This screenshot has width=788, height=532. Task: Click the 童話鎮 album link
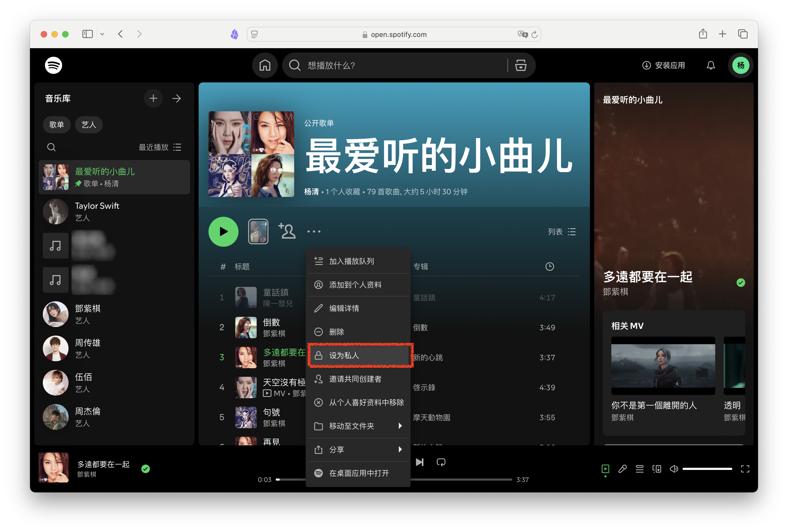(424, 298)
